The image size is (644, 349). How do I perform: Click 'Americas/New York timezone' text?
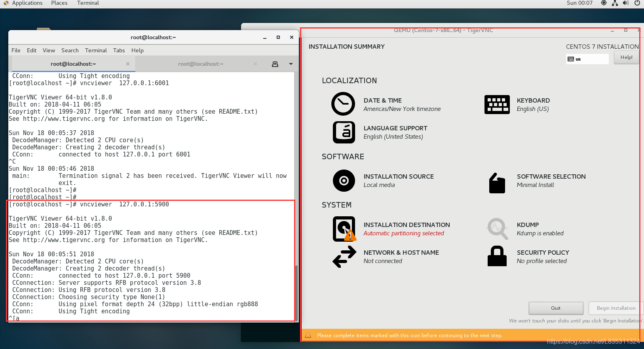(x=402, y=109)
